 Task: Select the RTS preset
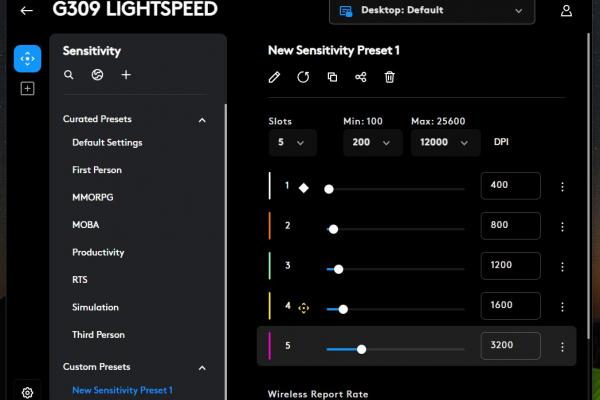tap(80, 280)
